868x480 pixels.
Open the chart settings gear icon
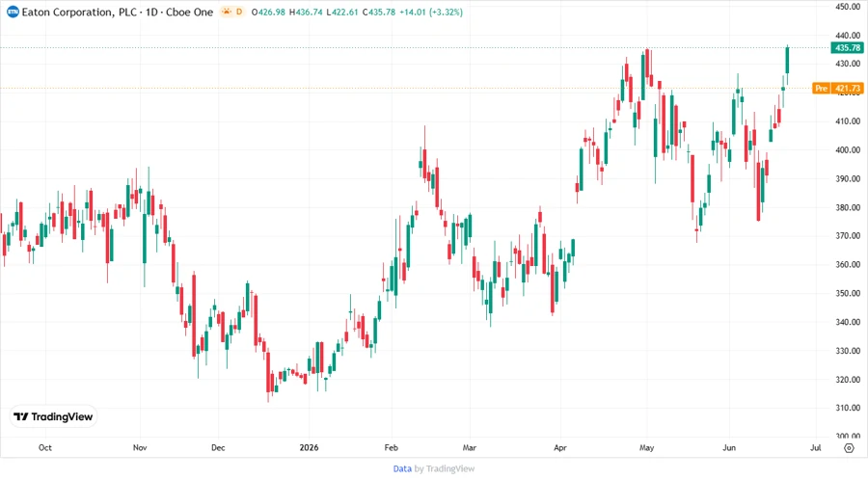click(849, 448)
